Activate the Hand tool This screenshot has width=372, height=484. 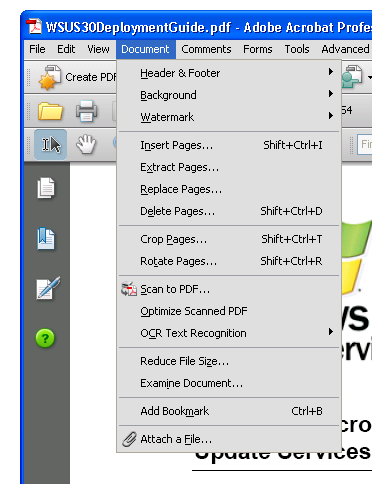[86, 144]
